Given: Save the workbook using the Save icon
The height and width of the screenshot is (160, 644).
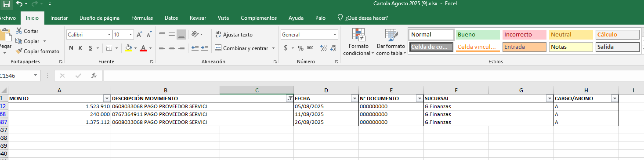Looking at the screenshot, I should pyautogui.click(x=6, y=4).
